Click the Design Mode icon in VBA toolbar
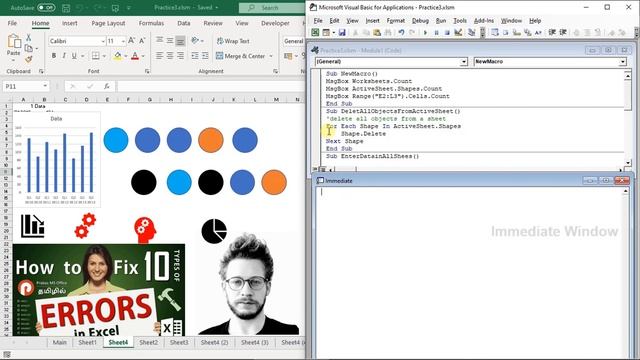This screenshot has width=640, height=360. pyautogui.click(x=458, y=33)
